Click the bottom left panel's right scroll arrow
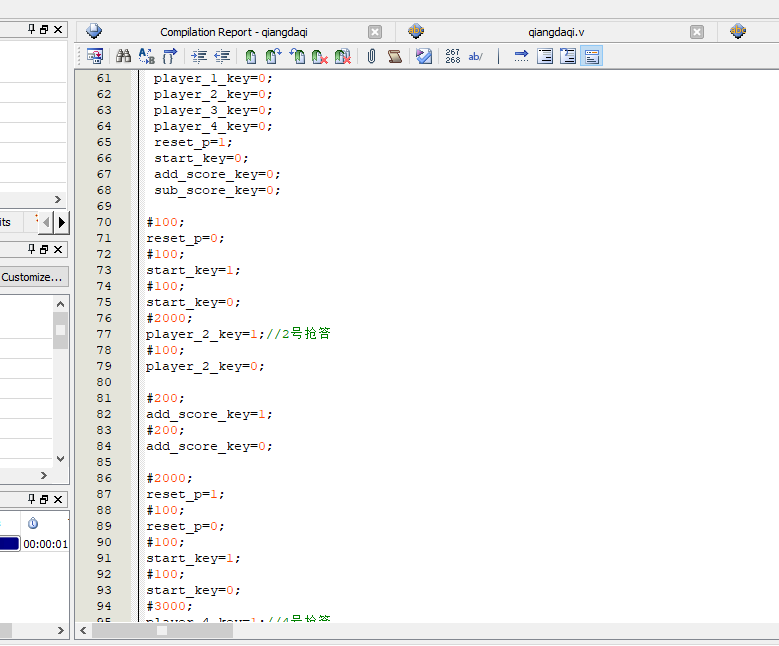 (61, 631)
